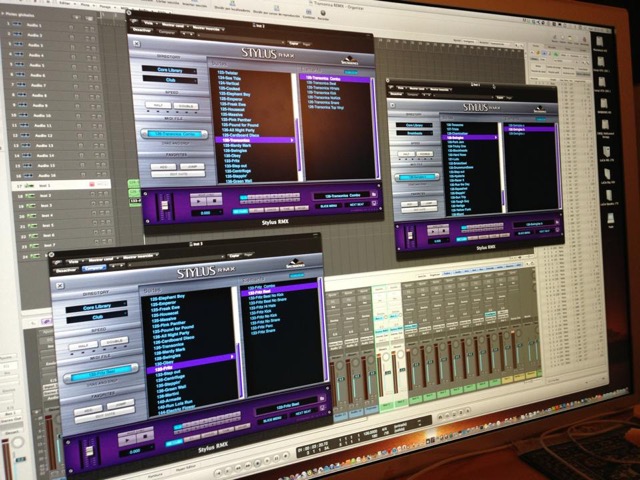Open Club category dropdown in Transonics window
The image size is (640, 480).
point(170,80)
